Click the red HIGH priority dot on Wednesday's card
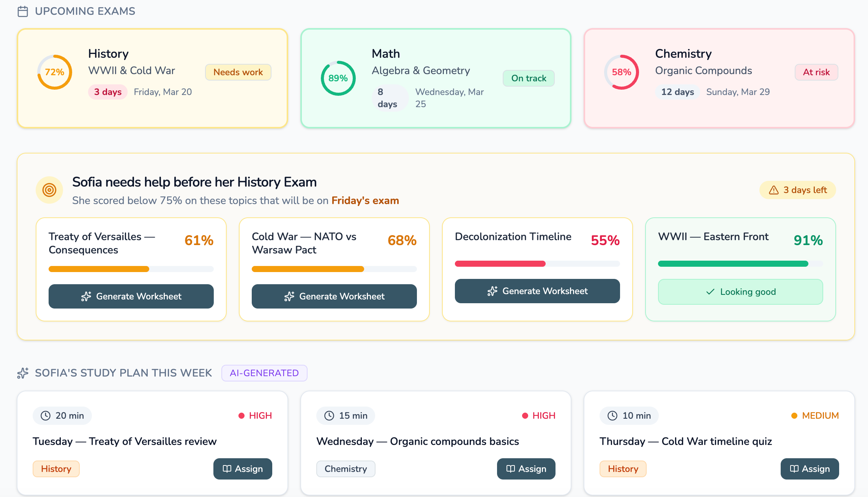The height and width of the screenshot is (497, 868). point(525,415)
